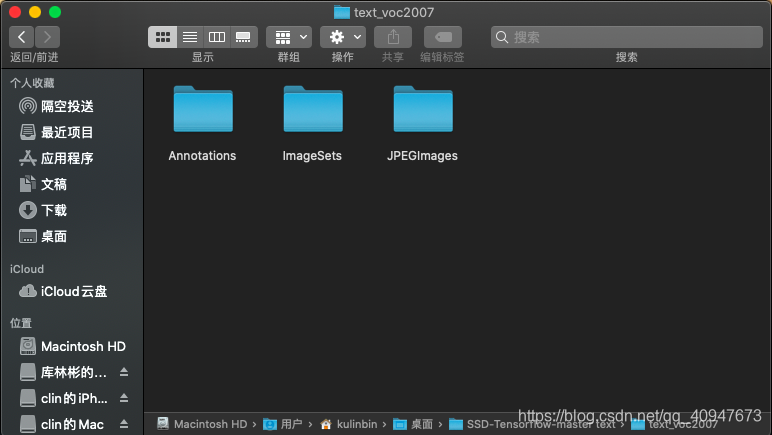Click 用户 in the path bar
Image resolution: width=772 pixels, height=435 pixels.
click(283, 424)
